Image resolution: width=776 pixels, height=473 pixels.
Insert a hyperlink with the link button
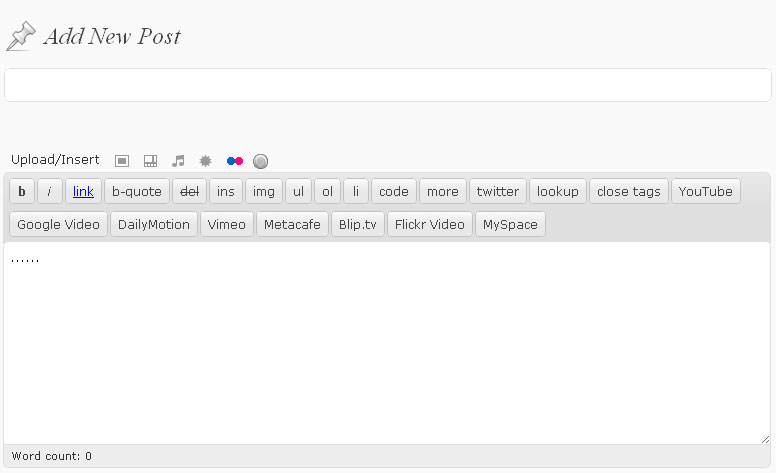coord(83,191)
